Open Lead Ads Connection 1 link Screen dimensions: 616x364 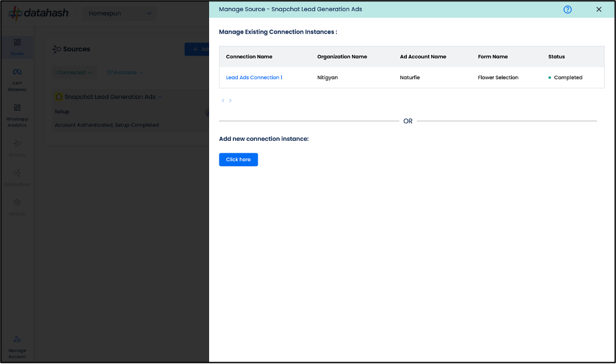254,77
